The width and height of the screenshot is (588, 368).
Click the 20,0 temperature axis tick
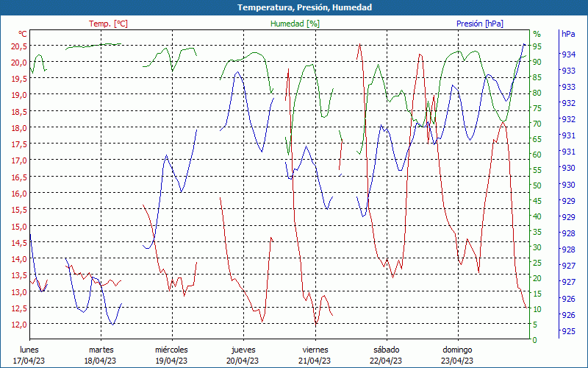pyautogui.click(x=19, y=63)
